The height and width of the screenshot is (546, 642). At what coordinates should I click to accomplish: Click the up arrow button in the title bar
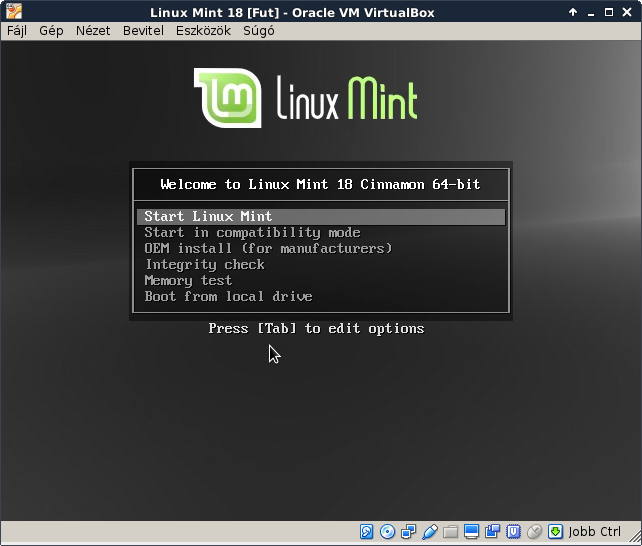pyautogui.click(x=573, y=12)
